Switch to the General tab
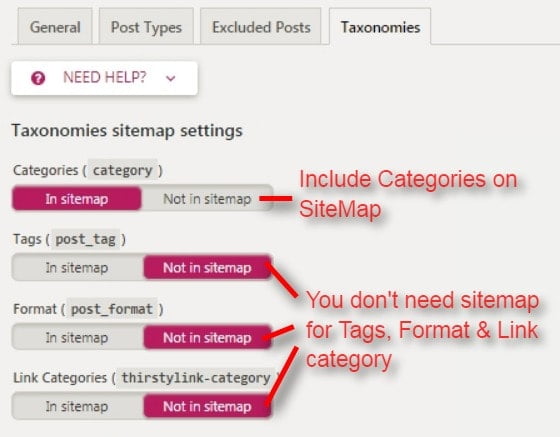 [x=55, y=27]
